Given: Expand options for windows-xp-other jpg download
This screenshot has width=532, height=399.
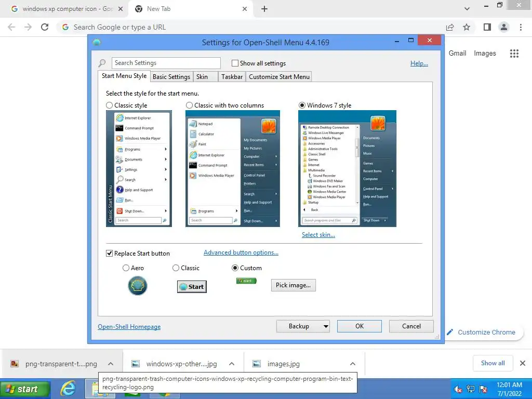Looking at the screenshot, I should point(232,364).
